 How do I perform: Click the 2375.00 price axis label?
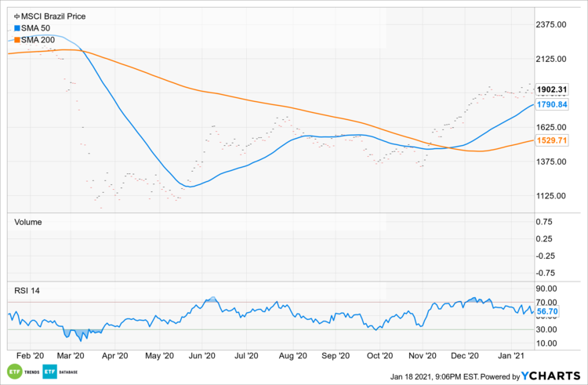(551, 25)
